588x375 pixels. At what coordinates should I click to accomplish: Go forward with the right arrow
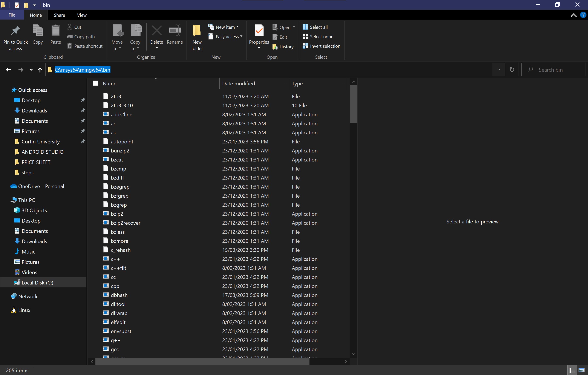(x=21, y=70)
